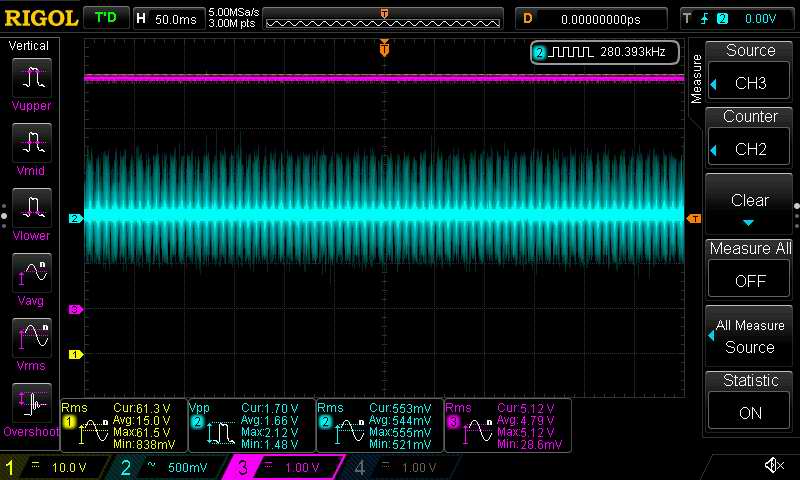Click the speaker mute icon
This screenshot has width=800, height=480.
tap(774, 465)
